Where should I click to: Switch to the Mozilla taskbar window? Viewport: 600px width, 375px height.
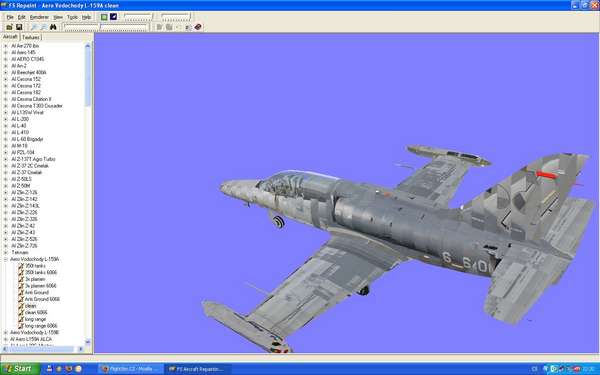point(130,369)
